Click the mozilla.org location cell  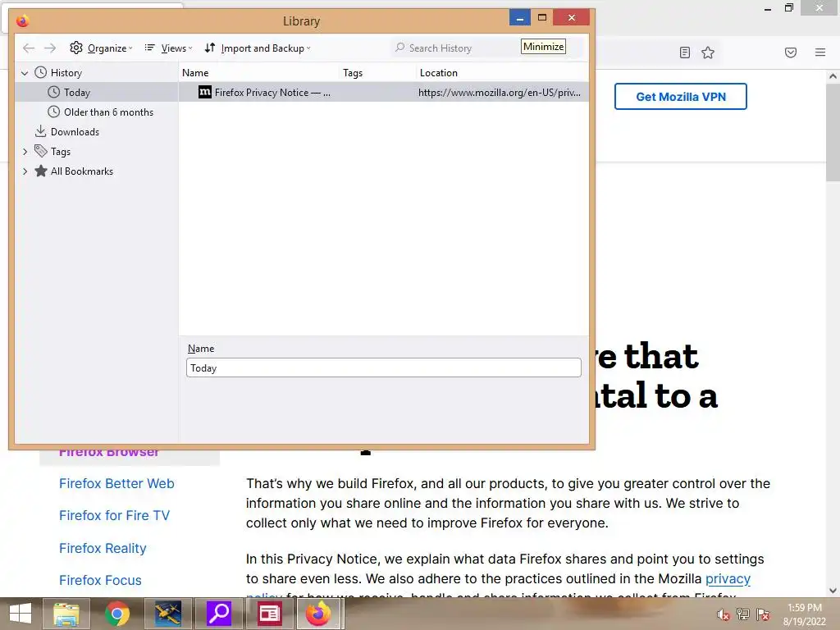point(500,92)
